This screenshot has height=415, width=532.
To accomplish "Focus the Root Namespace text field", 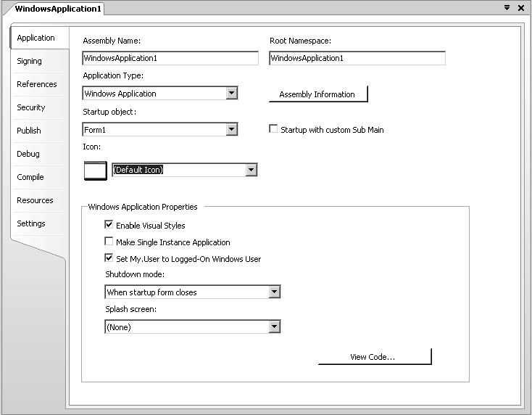I will click(x=357, y=58).
